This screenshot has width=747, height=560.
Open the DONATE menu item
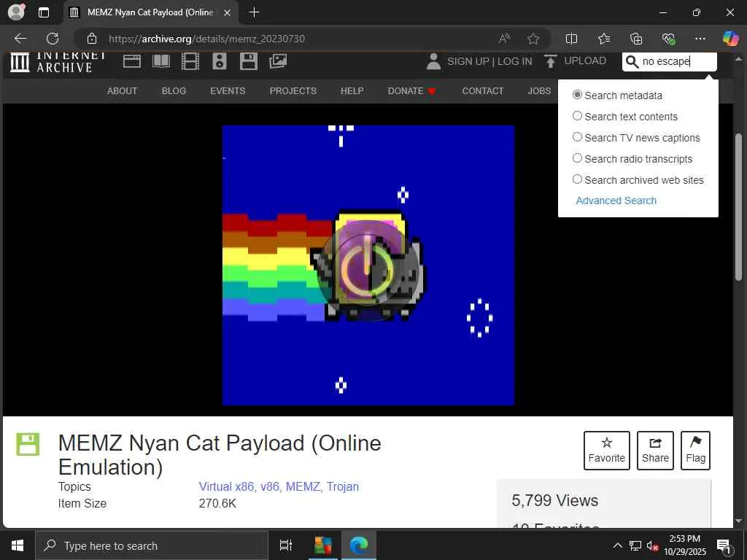pos(411,91)
